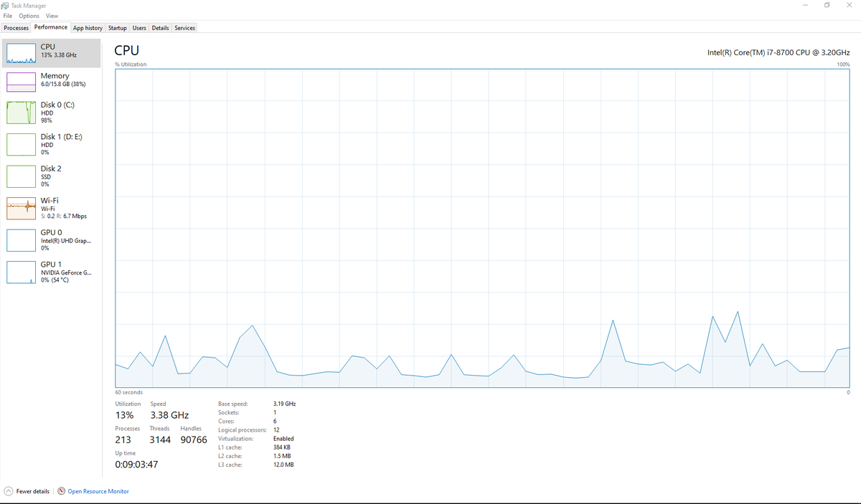
Task: Open the File menu
Action: pos(8,16)
